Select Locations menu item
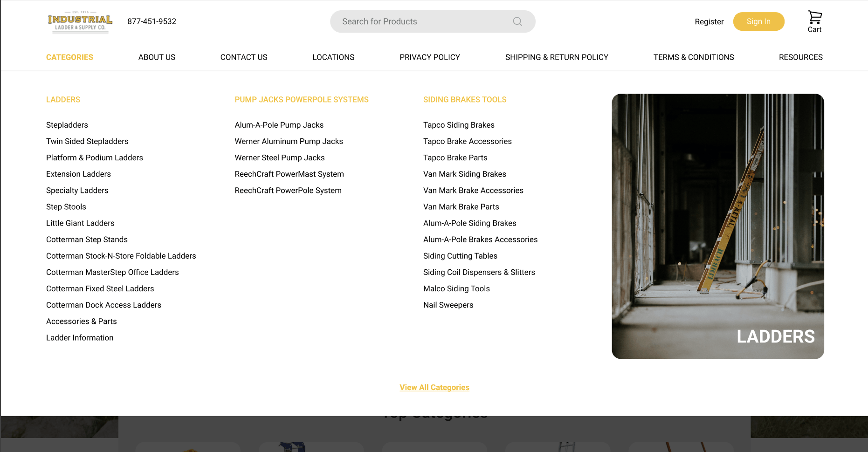This screenshot has height=452, width=868. [333, 57]
